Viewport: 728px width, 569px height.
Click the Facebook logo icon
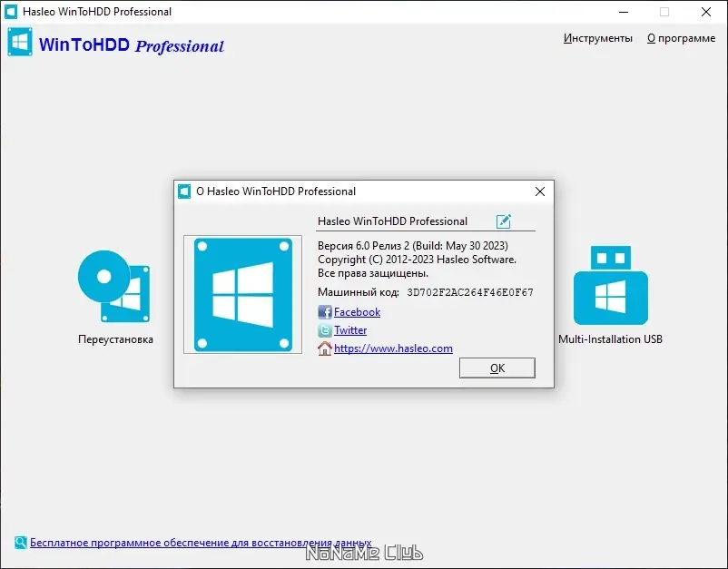click(325, 312)
